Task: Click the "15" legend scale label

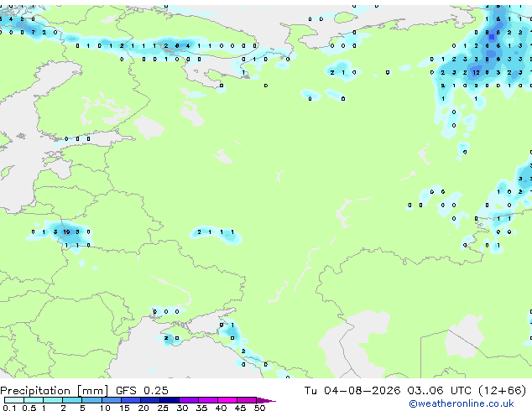Action: tap(124, 408)
